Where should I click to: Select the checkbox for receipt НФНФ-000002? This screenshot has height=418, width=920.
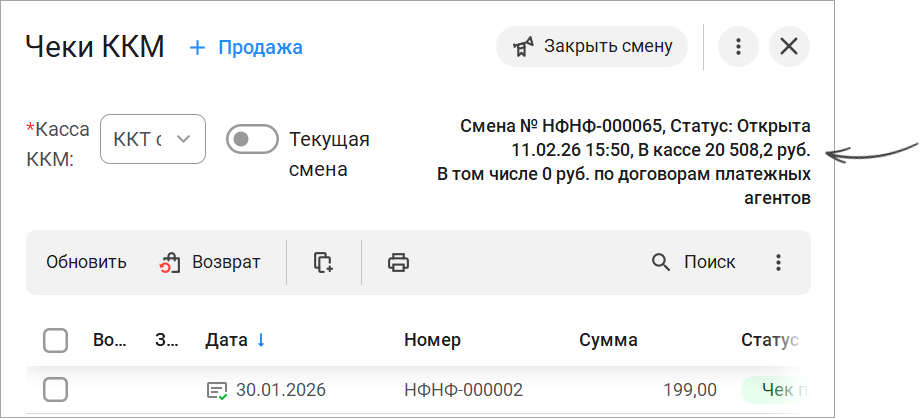pyautogui.click(x=56, y=390)
